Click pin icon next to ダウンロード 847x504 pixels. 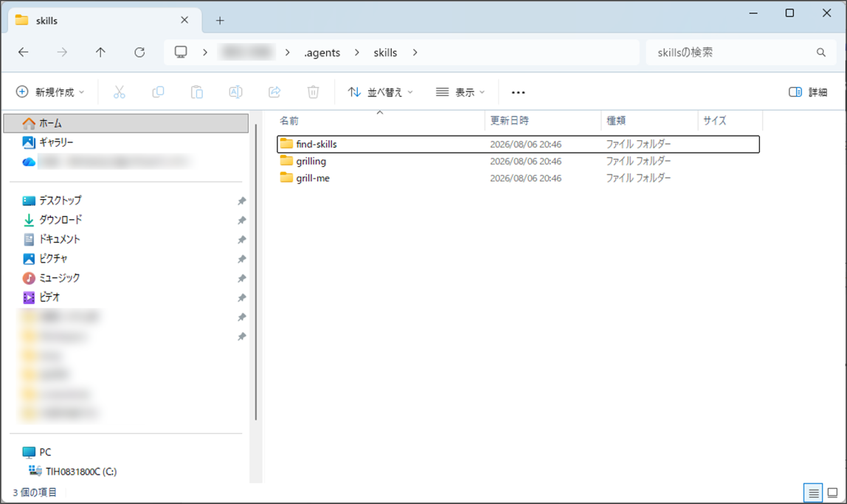(241, 221)
